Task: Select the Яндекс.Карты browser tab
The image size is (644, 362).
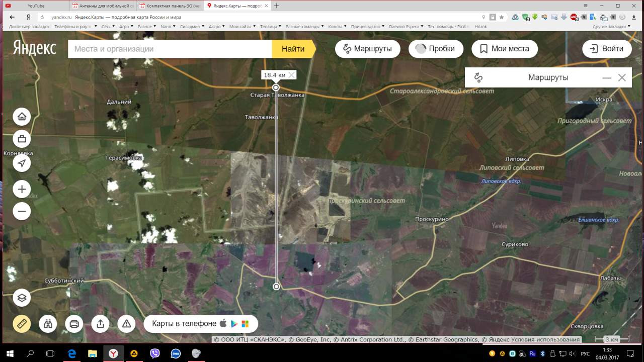Action: (236, 6)
